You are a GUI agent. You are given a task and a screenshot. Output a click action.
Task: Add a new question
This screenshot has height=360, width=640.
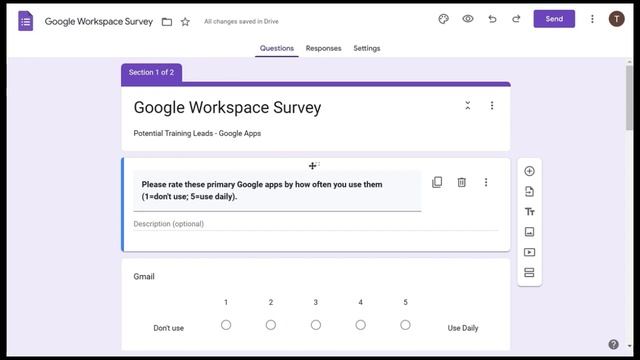(x=529, y=171)
